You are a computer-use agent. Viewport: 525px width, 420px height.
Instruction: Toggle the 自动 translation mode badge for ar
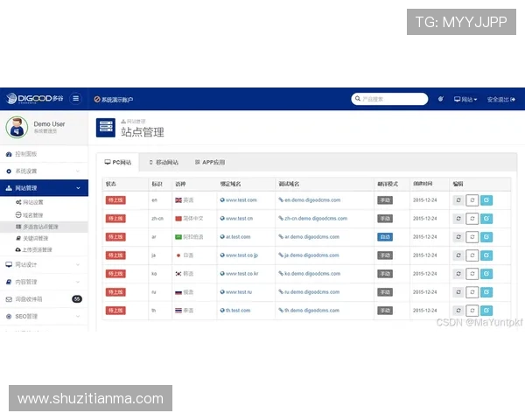(x=385, y=237)
